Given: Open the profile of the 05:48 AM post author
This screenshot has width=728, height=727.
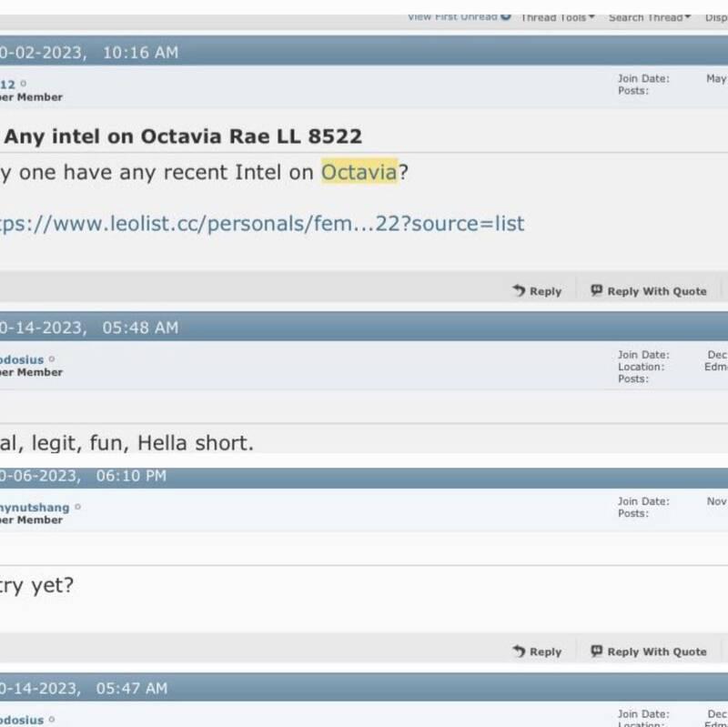Looking at the screenshot, I should point(22,359).
